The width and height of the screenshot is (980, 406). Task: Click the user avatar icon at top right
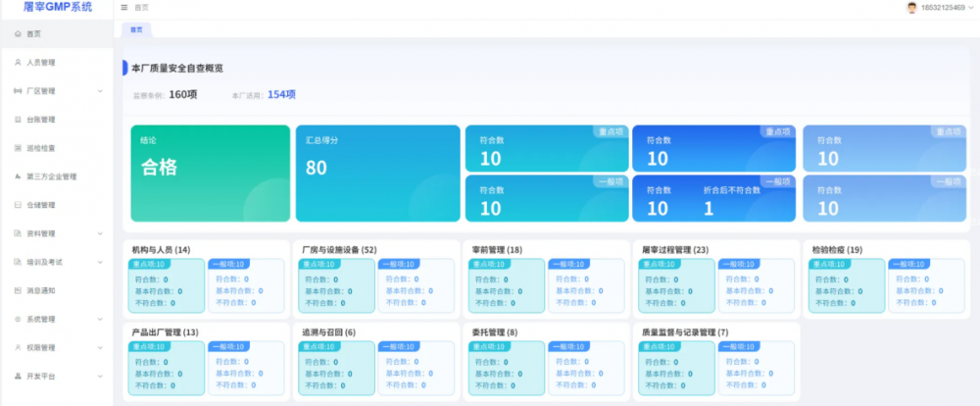pos(911,8)
